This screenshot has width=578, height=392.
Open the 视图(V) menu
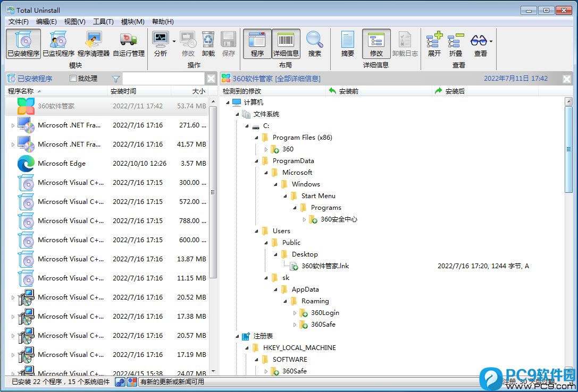75,22
